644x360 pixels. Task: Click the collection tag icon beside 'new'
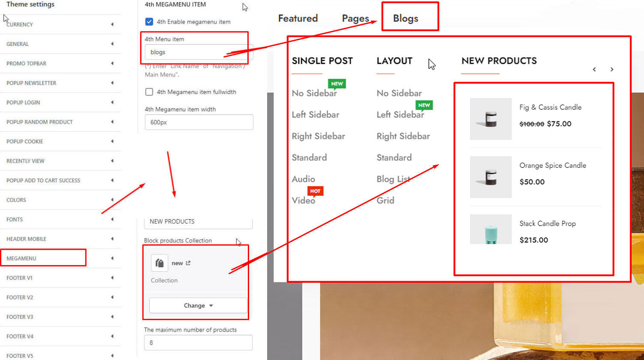pos(159,263)
